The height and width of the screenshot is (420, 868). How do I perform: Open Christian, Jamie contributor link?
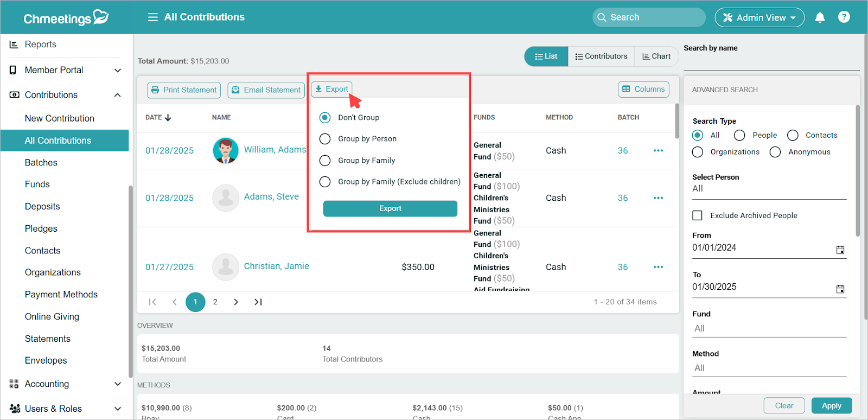coord(277,266)
